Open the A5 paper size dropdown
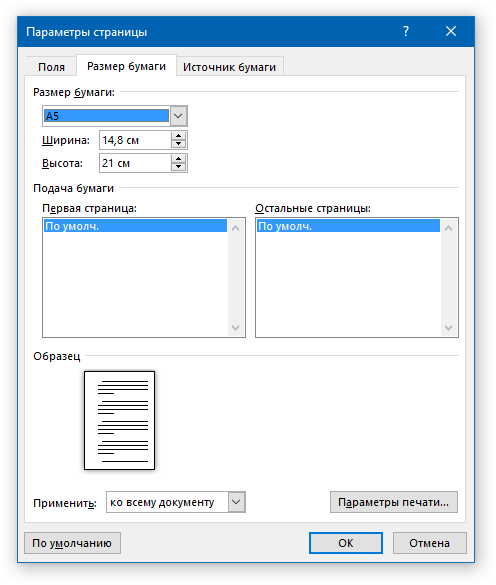The height and width of the screenshot is (585, 496). [178, 116]
